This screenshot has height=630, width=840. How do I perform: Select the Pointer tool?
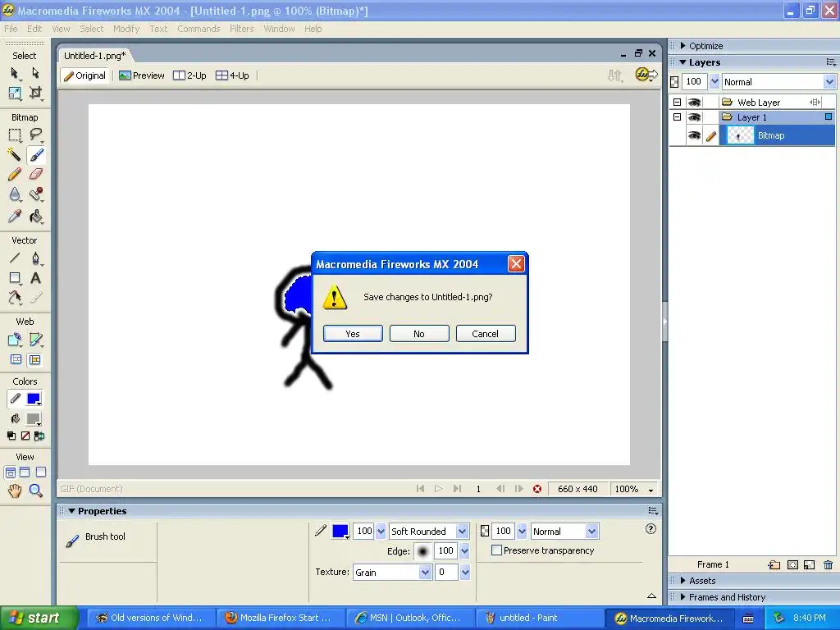coord(15,73)
